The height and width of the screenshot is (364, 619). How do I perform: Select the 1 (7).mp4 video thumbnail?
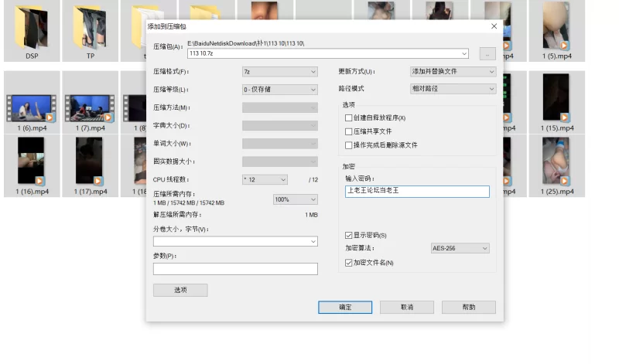tap(90, 108)
